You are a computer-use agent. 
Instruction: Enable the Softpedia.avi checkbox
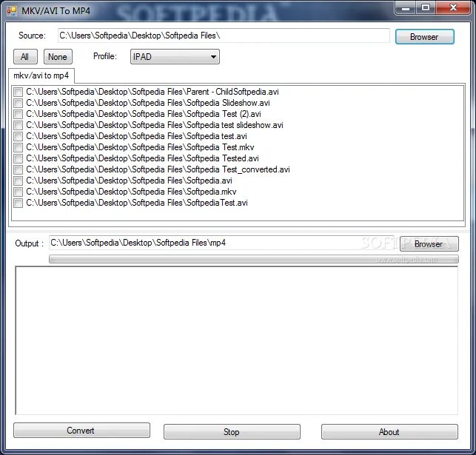click(19, 181)
